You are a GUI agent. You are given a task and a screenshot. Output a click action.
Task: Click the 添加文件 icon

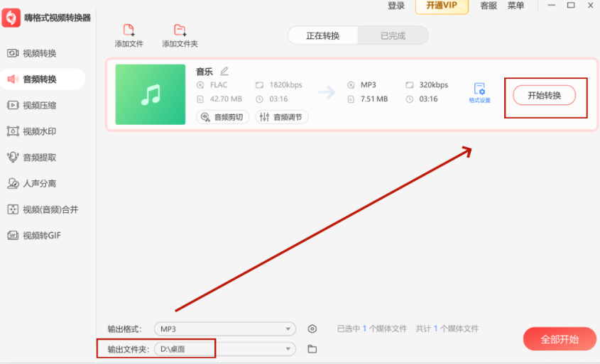(x=129, y=30)
